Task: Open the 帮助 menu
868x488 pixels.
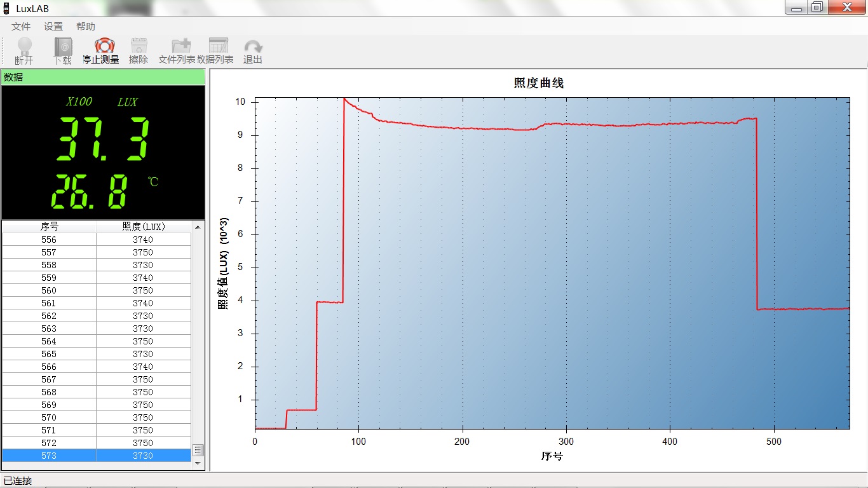Action: click(x=86, y=26)
